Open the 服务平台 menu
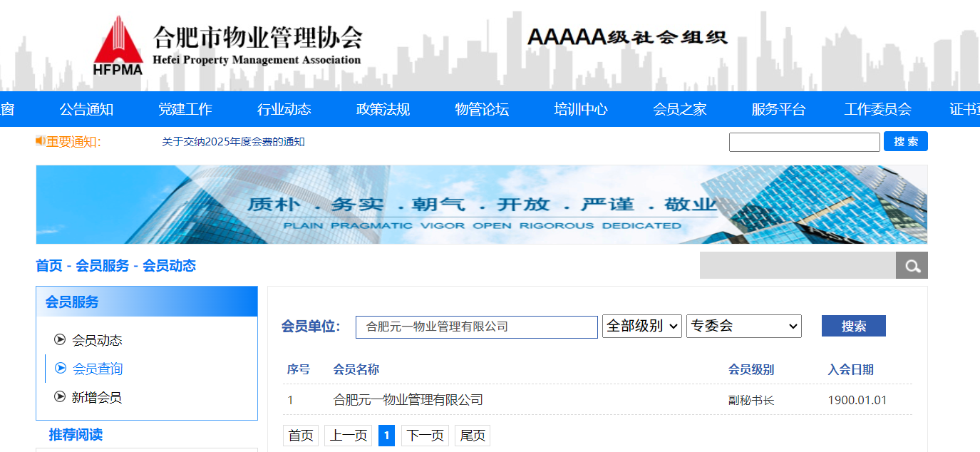 (778, 109)
